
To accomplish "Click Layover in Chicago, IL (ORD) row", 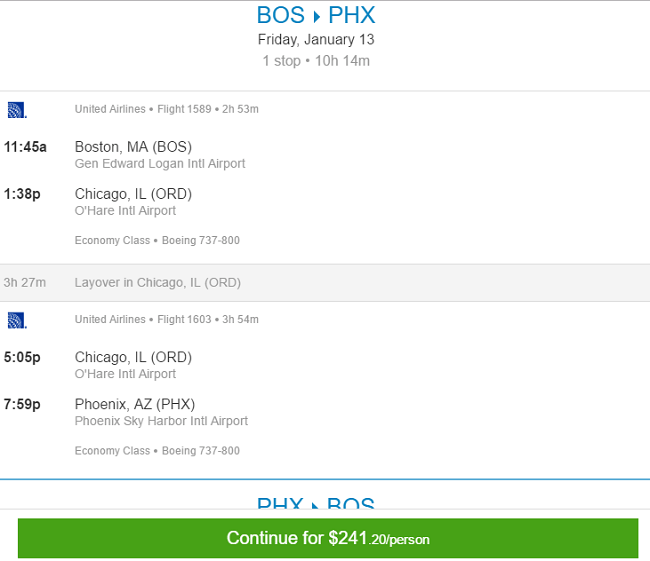I will (325, 283).
